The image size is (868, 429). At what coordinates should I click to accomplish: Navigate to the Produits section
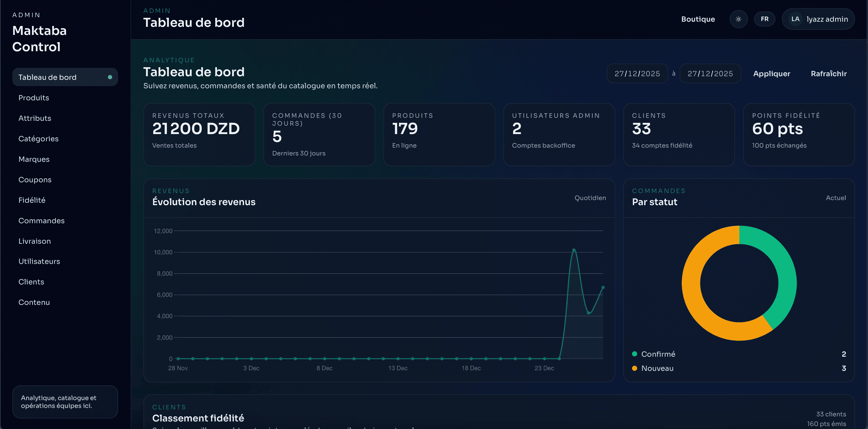(x=33, y=98)
